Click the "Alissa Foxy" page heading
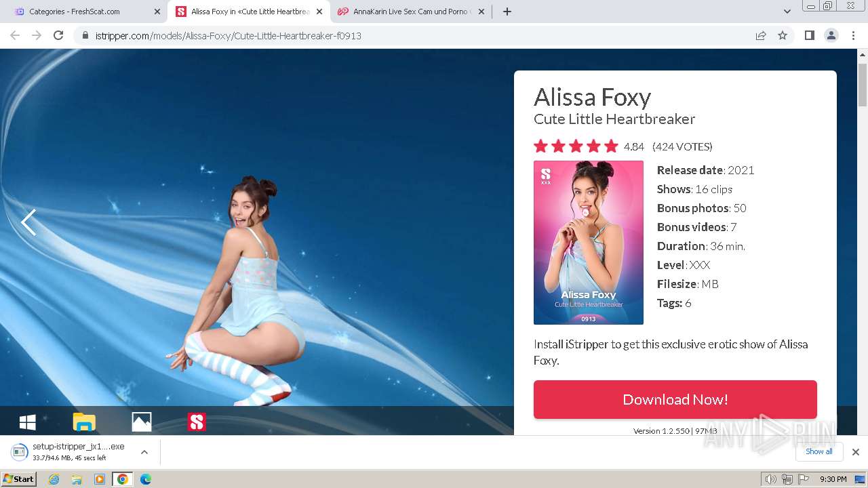 tap(592, 97)
